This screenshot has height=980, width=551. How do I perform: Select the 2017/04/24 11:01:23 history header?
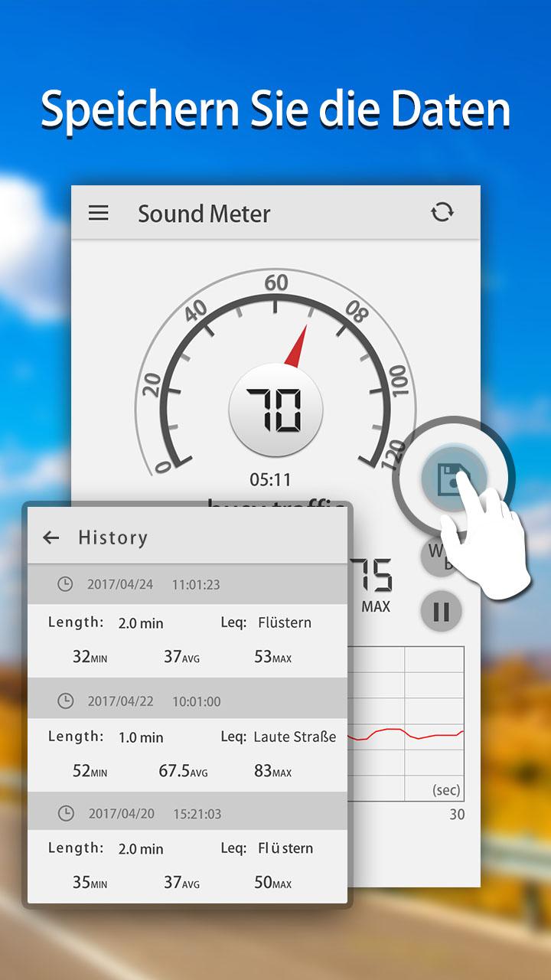pyautogui.click(x=187, y=584)
